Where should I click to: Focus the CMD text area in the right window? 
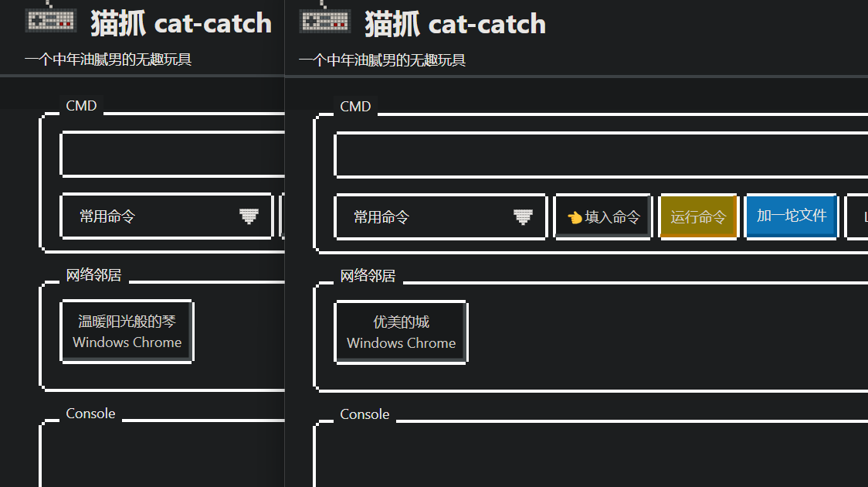601,155
